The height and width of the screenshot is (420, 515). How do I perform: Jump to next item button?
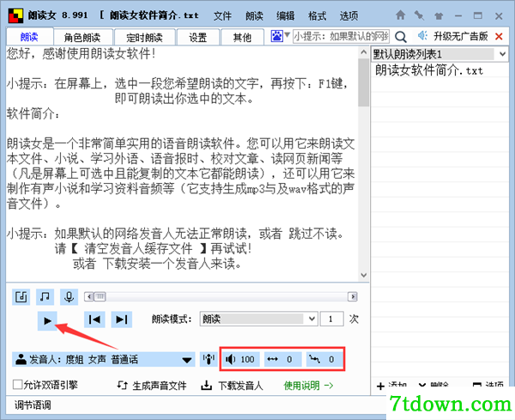click(122, 320)
